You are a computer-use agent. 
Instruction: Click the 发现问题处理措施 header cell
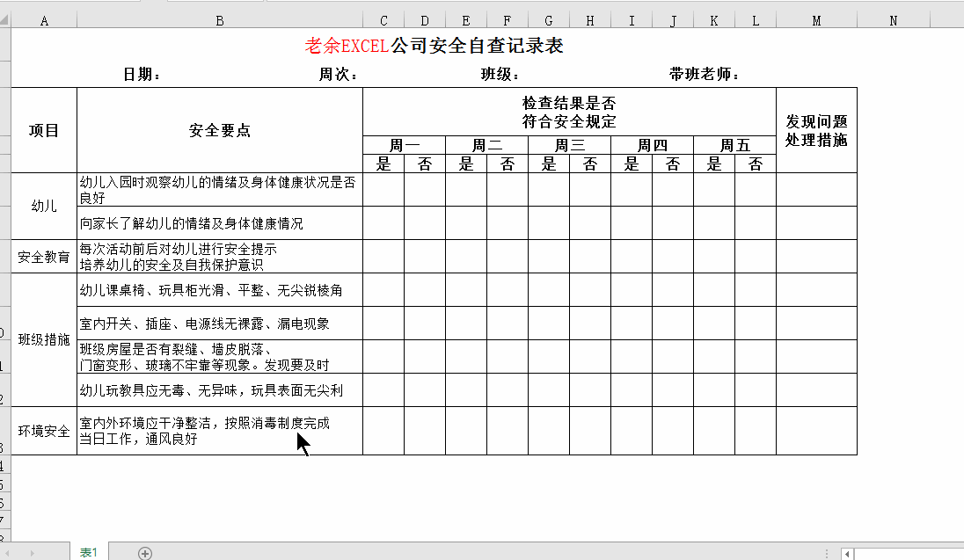(816, 130)
